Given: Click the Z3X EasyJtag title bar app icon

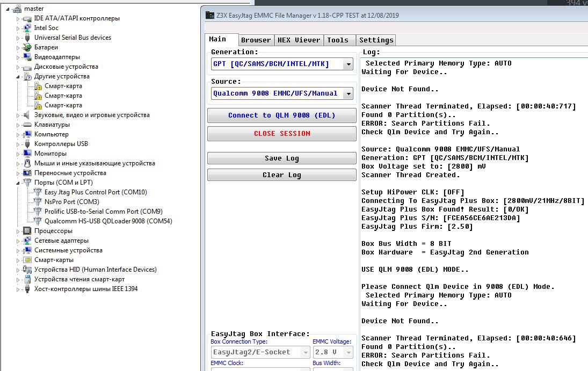Looking at the screenshot, I should [x=210, y=16].
